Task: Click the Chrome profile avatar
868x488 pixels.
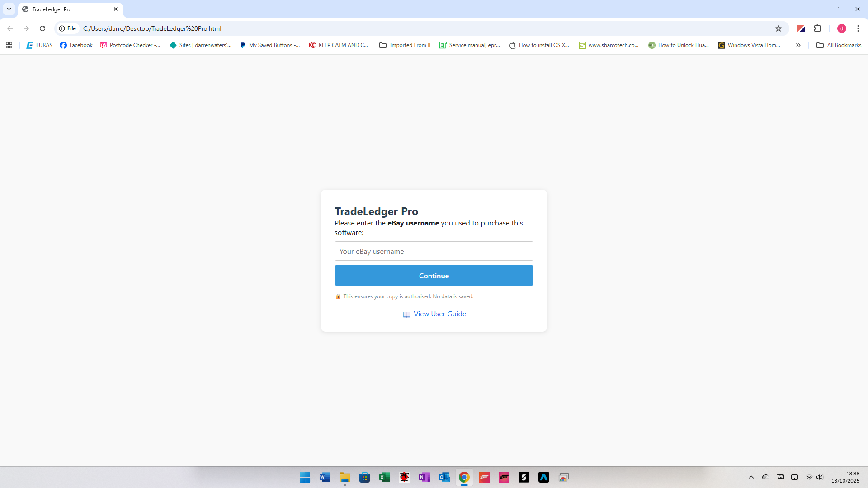Action: point(841,28)
